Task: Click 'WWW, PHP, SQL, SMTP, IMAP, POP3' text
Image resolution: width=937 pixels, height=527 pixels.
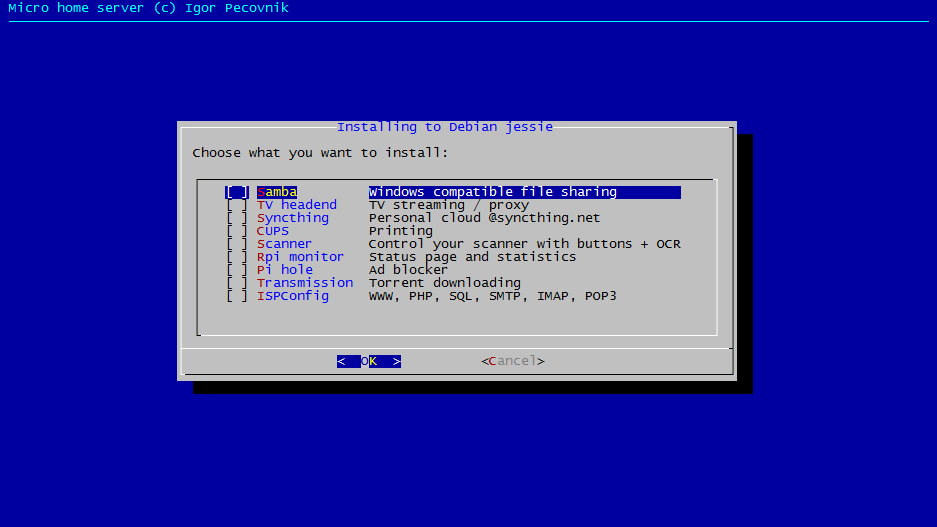Action: click(492, 296)
